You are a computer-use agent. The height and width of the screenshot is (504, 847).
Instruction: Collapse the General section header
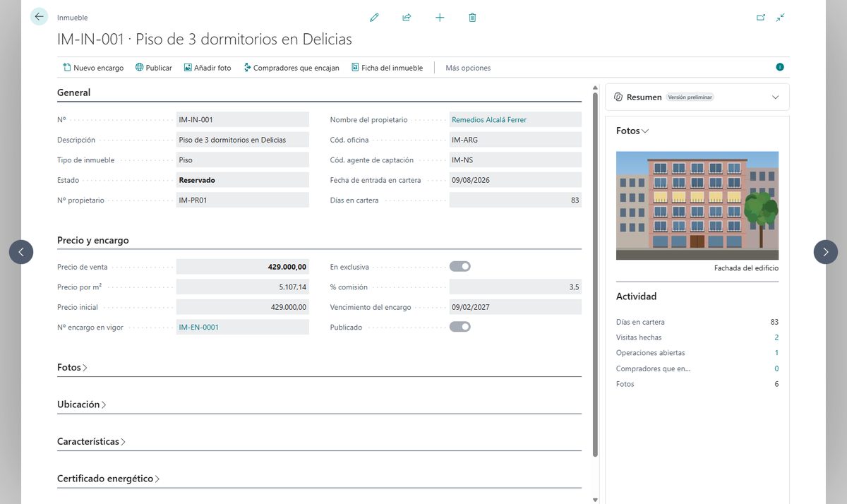coord(73,92)
